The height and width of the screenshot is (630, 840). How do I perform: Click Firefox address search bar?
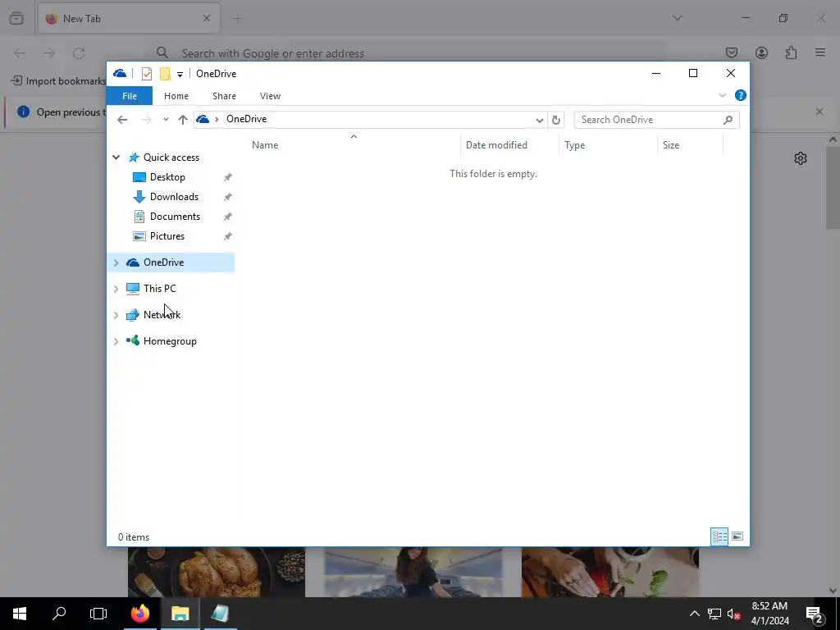pos(407,53)
